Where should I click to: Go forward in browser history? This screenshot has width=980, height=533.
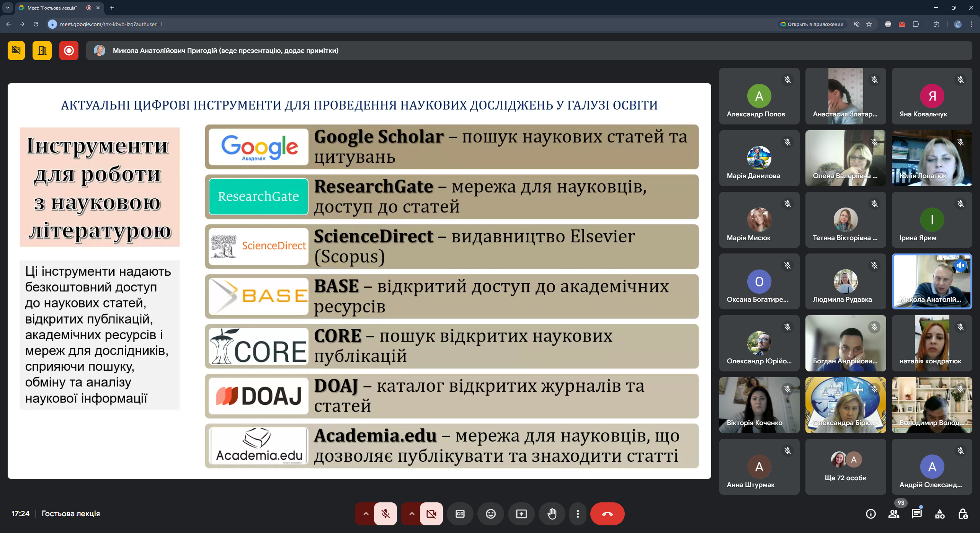pos(22,24)
